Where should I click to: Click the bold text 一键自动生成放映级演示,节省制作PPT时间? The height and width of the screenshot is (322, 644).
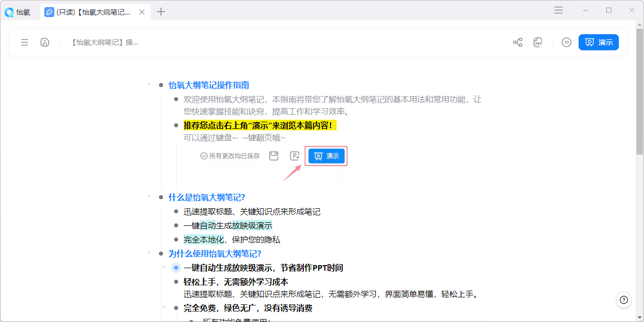[x=263, y=268]
